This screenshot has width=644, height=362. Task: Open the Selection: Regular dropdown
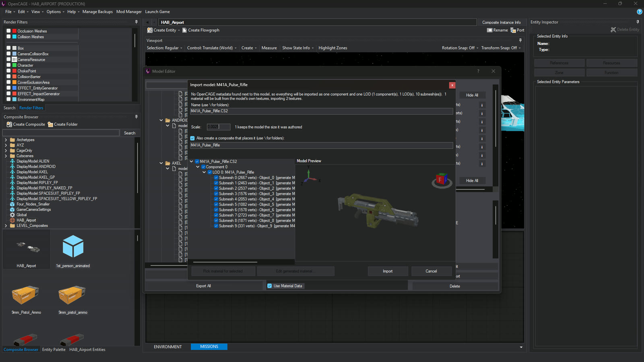coord(164,48)
